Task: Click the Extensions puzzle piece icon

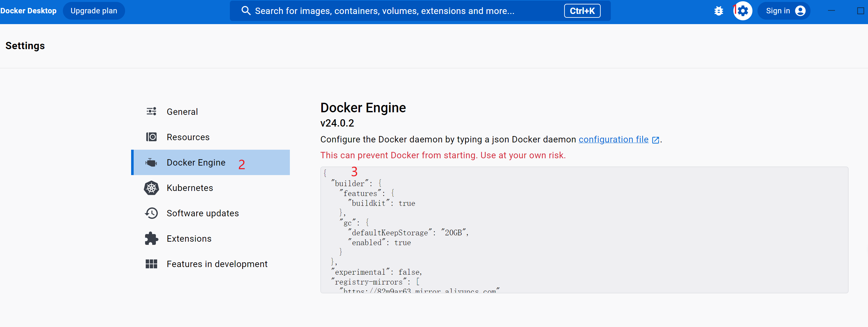Action: click(x=151, y=239)
